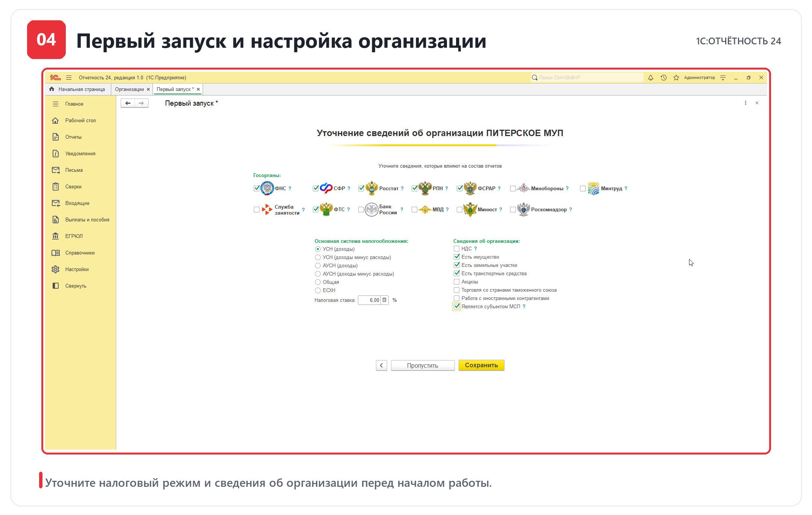The image size is (812, 515).
Task: Enable the Роскомнадзор checkbox
Action: pyautogui.click(x=513, y=209)
